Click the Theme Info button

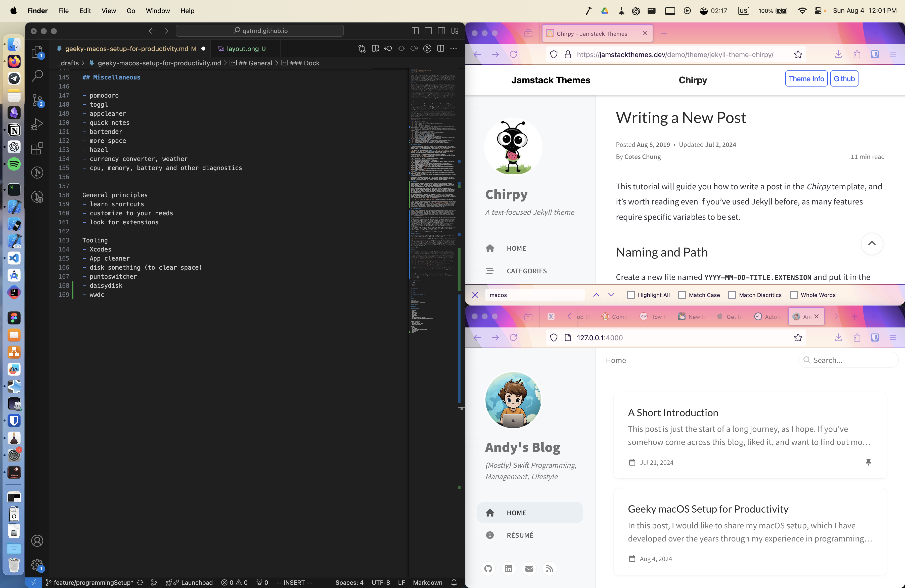(806, 79)
